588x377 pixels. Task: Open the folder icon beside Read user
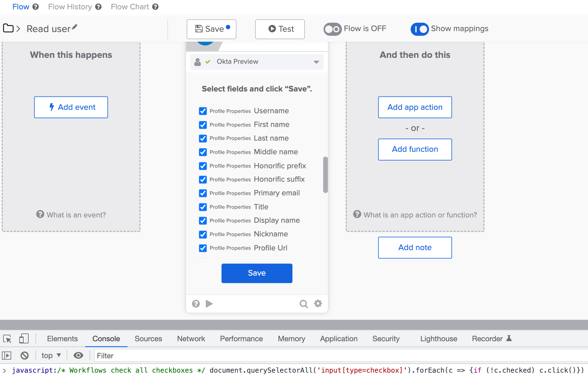(x=8, y=28)
